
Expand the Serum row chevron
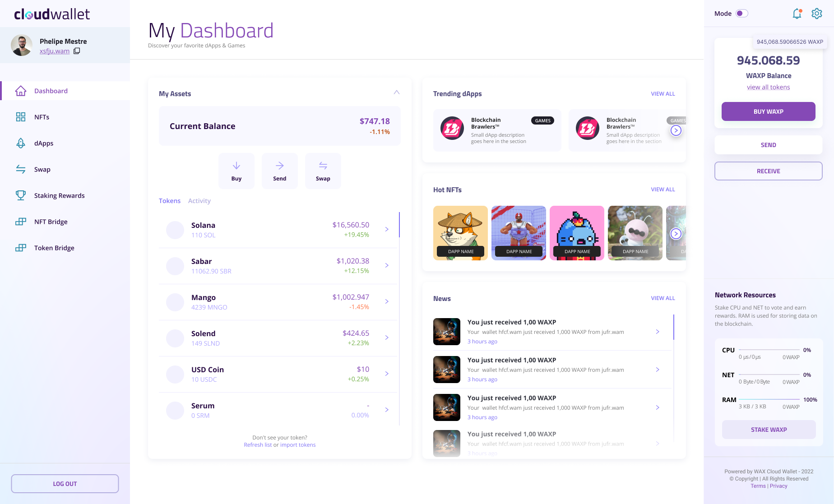(387, 410)
